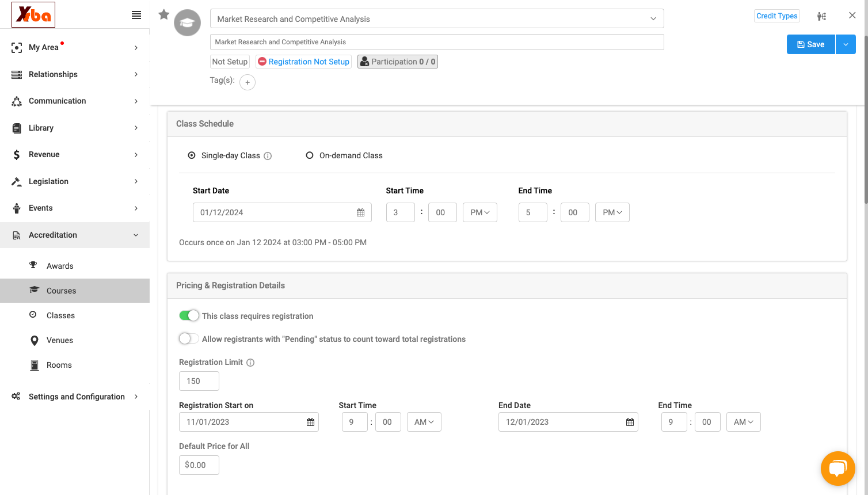This screenshot has height=495, width=868.
Task: Click the Xba logo
Action: [x=33, y=14]
